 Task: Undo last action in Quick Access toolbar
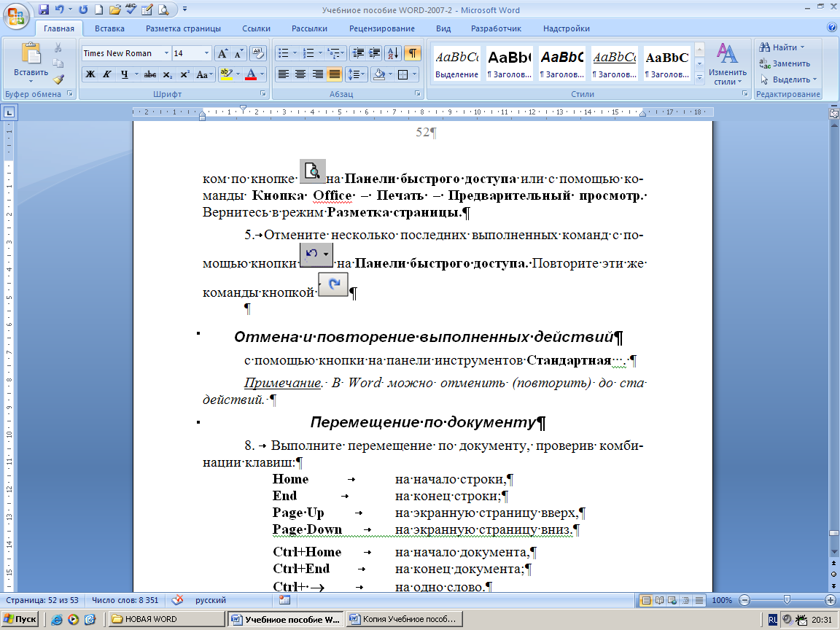pyautogui.click(x=60, y=9)
